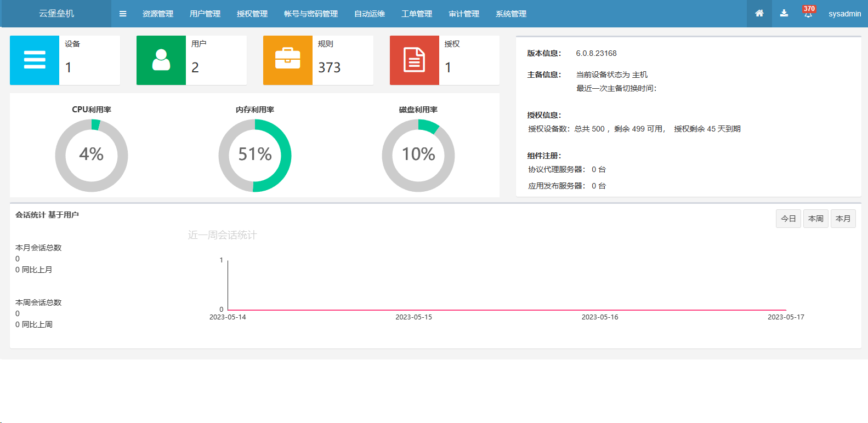
Task: Open the 授权管理 menu
Action: (x=252, y=14)
